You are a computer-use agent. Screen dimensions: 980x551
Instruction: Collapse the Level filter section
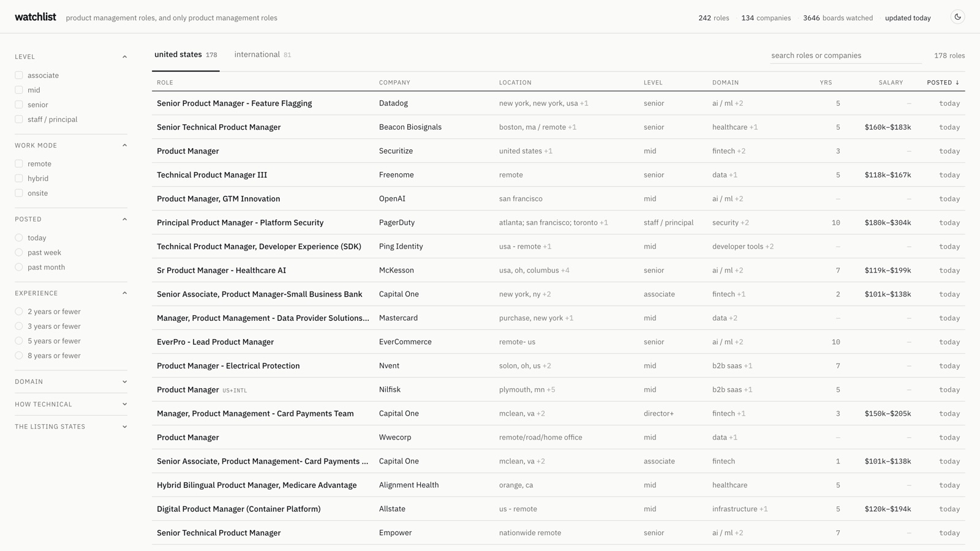pos(71,57)
